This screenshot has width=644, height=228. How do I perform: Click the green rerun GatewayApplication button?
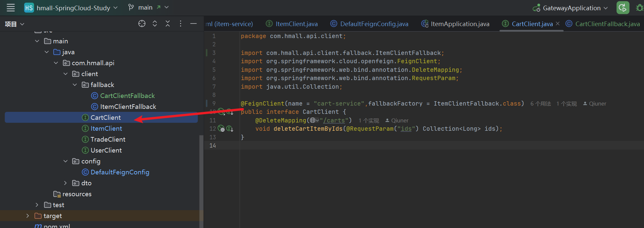[623, 8]
